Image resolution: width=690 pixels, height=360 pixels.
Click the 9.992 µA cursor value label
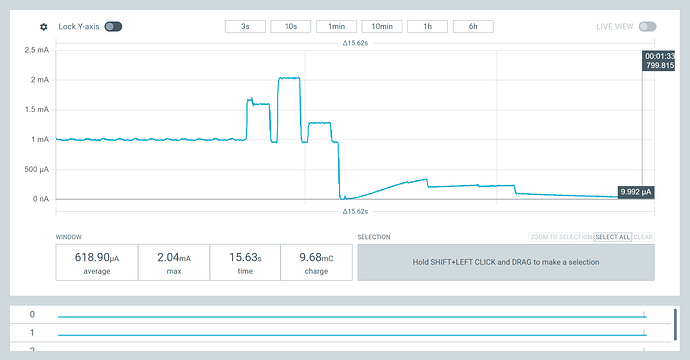(636, 192)
